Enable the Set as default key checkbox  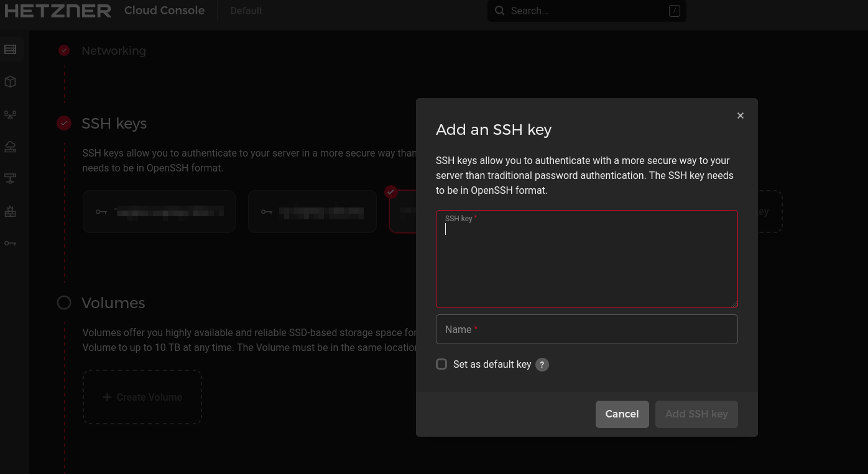coord(441,364)
